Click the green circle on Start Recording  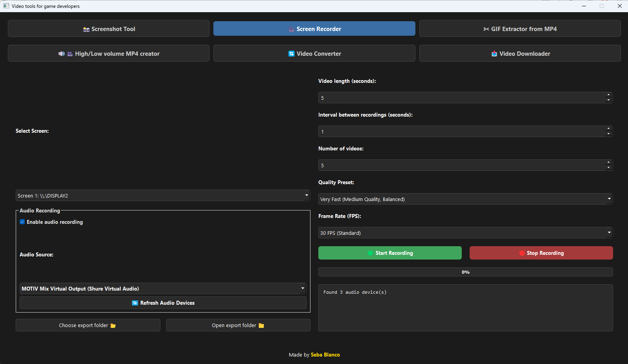(x=370, y=253)
